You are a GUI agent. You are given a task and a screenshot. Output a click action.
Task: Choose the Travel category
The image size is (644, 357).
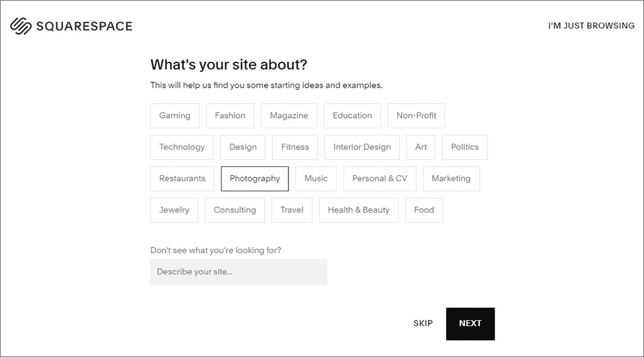click(x=292, y=210)
